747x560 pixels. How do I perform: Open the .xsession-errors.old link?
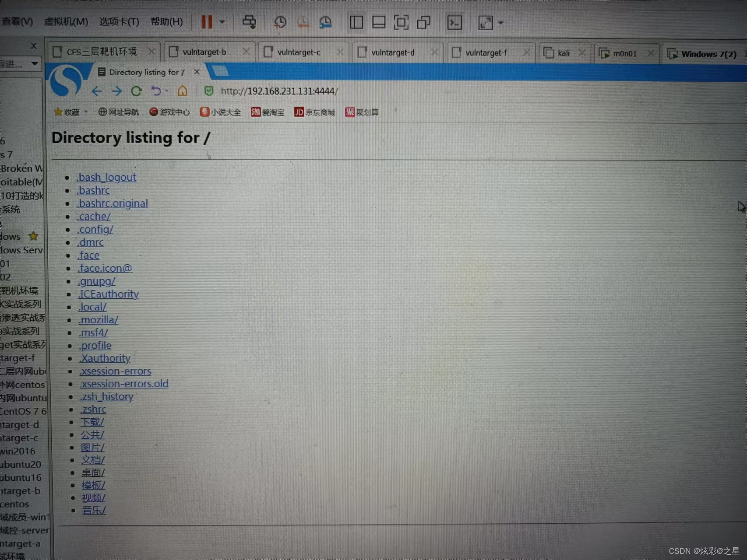124,384
